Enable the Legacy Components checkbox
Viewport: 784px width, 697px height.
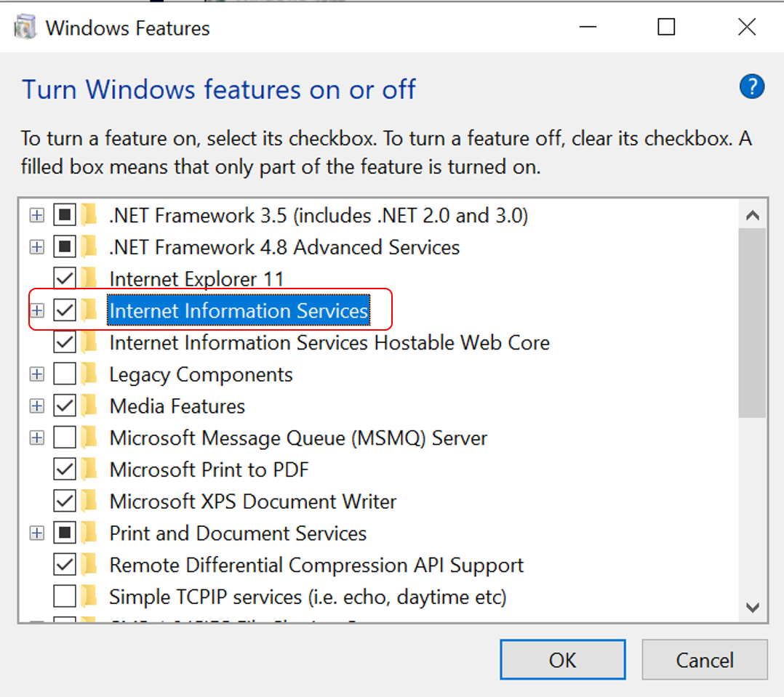point(65,374)
